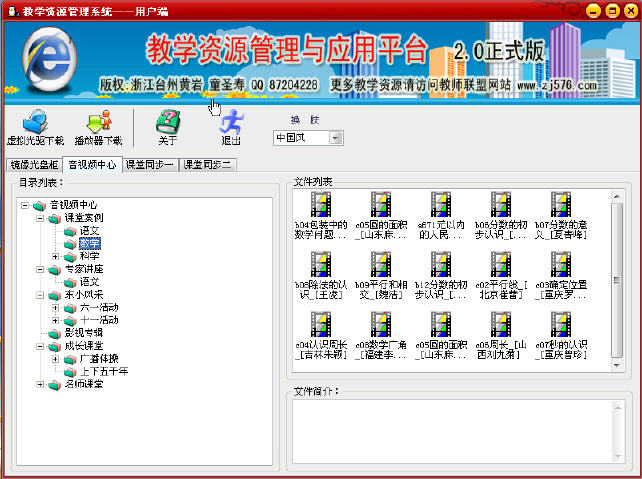Expand the 六一活动 tree node

(x=56, y=308)
